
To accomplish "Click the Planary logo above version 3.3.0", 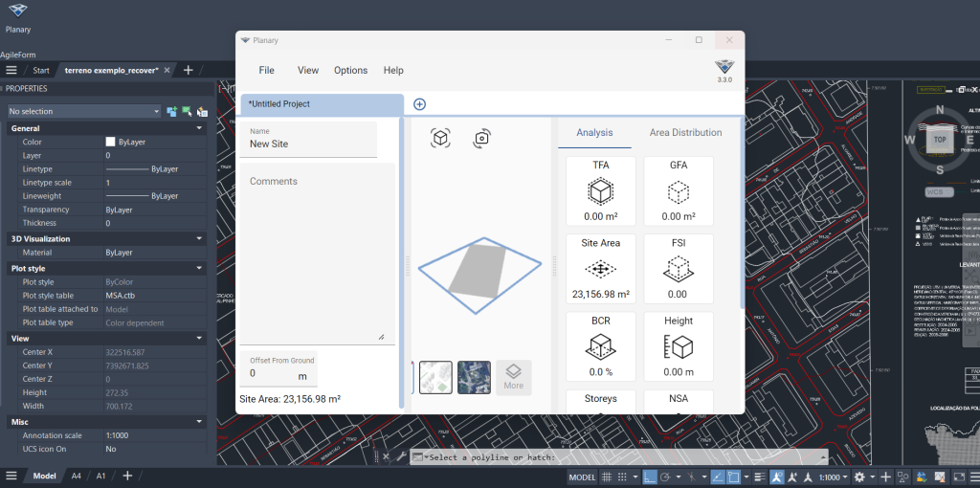I will (x=724, y=67).
